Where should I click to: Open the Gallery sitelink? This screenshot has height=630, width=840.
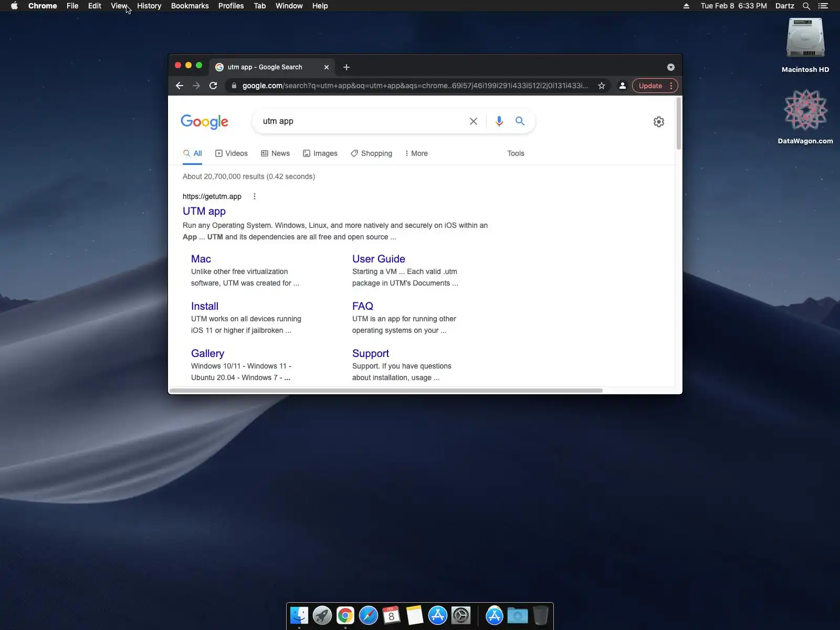207,353
